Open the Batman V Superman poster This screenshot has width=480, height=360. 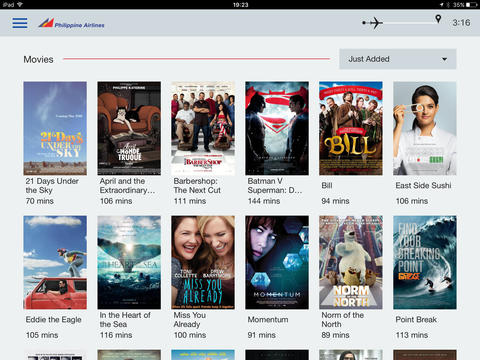click(x=277, y=128)
